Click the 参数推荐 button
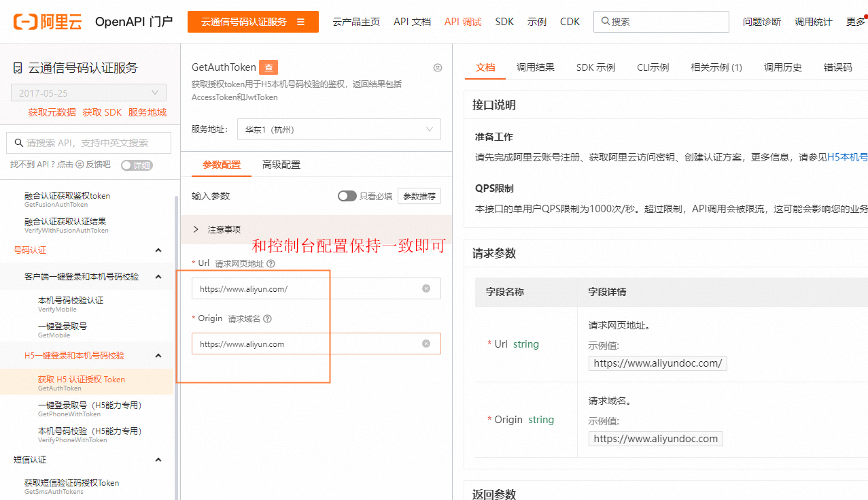The width and height of the screenshot is (868, 500). coord(419,196)
